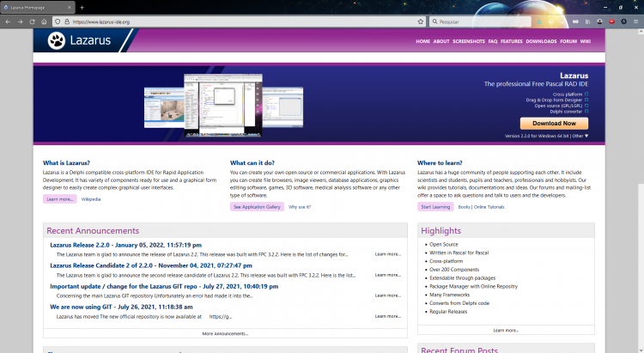644x353 pixels.
Task: Open the SCREENSHOTS menu item
Action: [x=469, y=41]
